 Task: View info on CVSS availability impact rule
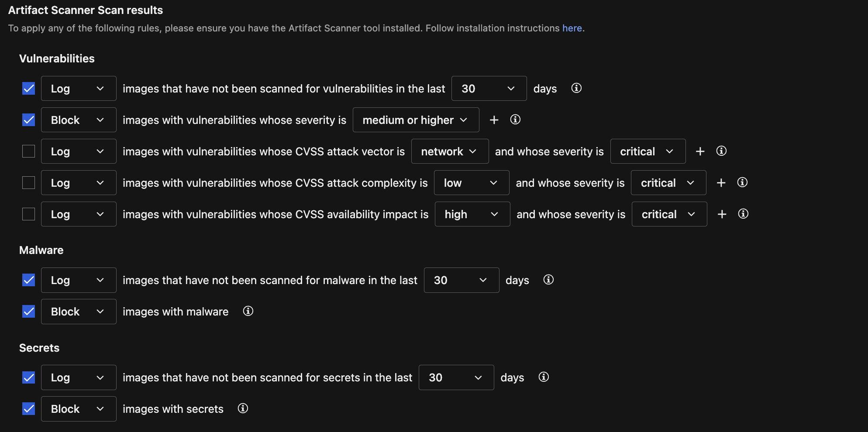click(x=743, y=214)
